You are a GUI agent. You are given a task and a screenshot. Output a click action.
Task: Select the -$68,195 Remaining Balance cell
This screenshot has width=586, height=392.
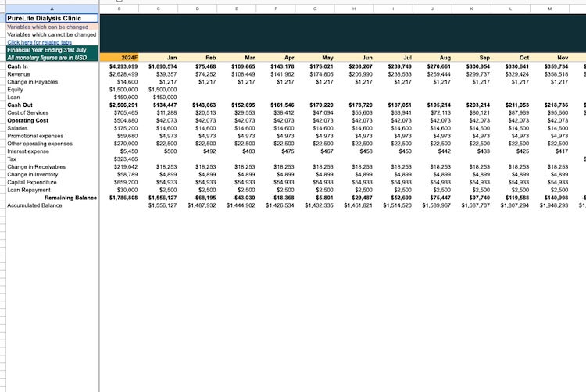pos(198,198)
